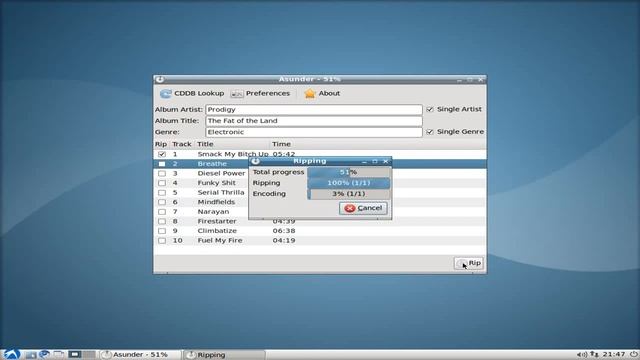The width and height of the screenshot is (640, 360).
Task: Click the Track column header
Action: [182, 144]
